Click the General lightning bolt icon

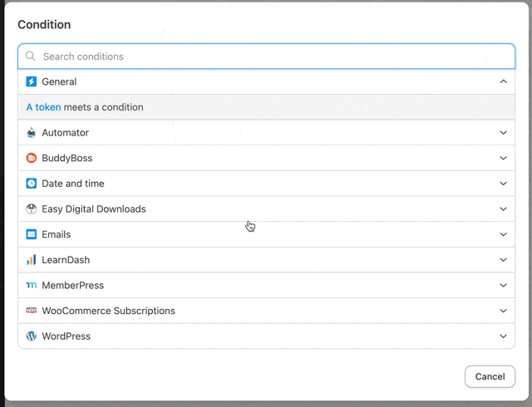pyautogui.click(x=32, y=81)
